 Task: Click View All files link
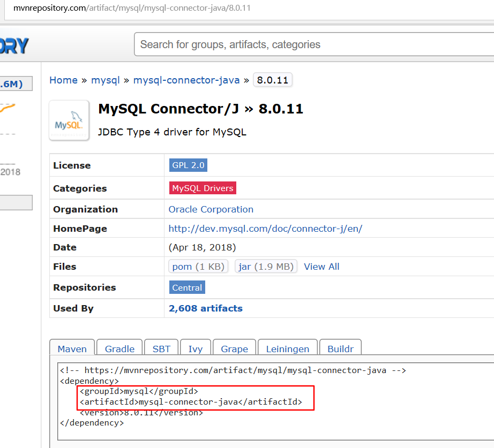(x=321, y=267)
